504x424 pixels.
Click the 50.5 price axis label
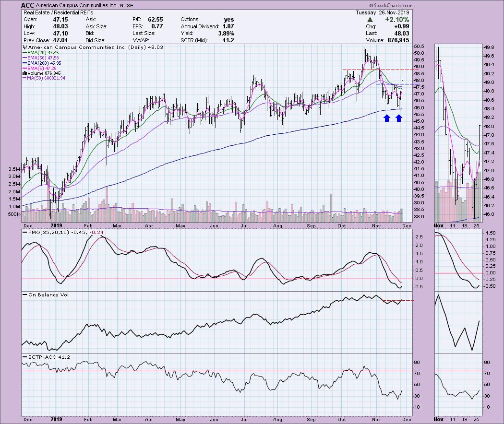[419, 46]
